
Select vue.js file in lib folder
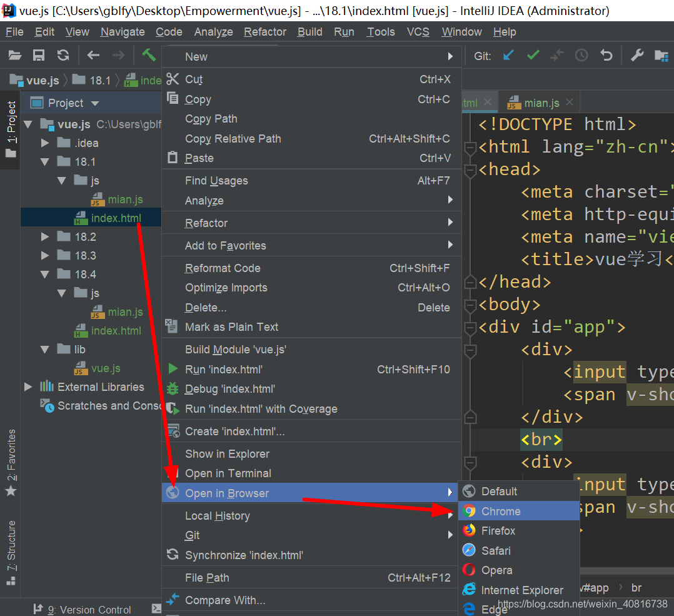pyautogui.click(x=97, y=368)
